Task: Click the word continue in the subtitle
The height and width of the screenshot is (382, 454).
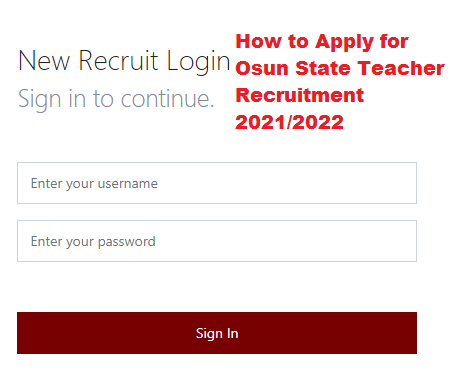Action: [167, 99]
